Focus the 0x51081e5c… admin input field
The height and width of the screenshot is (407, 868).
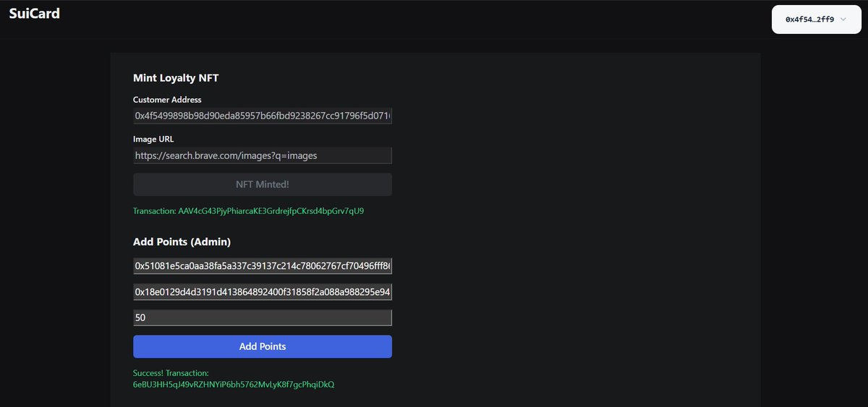point(263,266)
